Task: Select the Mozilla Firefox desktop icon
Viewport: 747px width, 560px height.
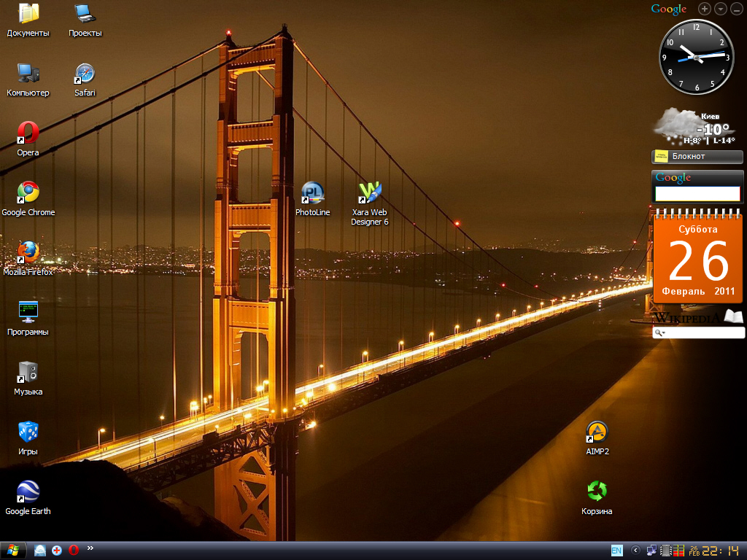Action: 28,253
